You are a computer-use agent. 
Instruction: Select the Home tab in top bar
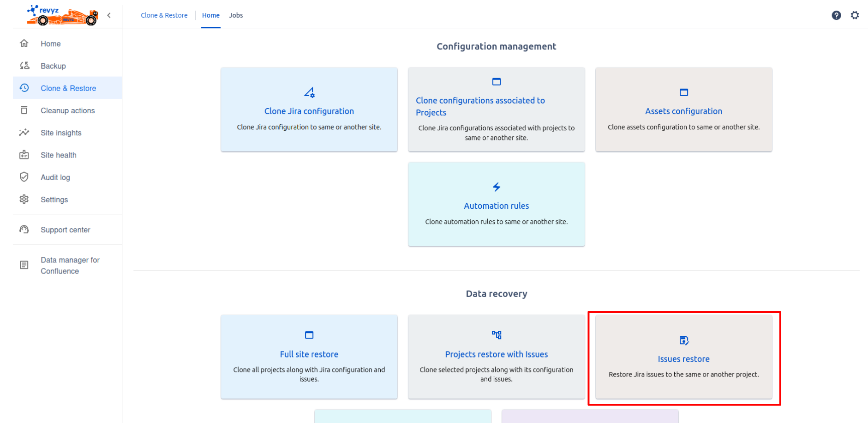pos(211,15)
